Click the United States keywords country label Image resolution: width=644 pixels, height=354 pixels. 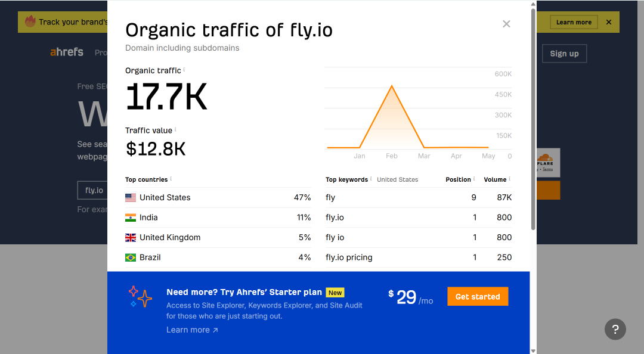coord(398,179)
